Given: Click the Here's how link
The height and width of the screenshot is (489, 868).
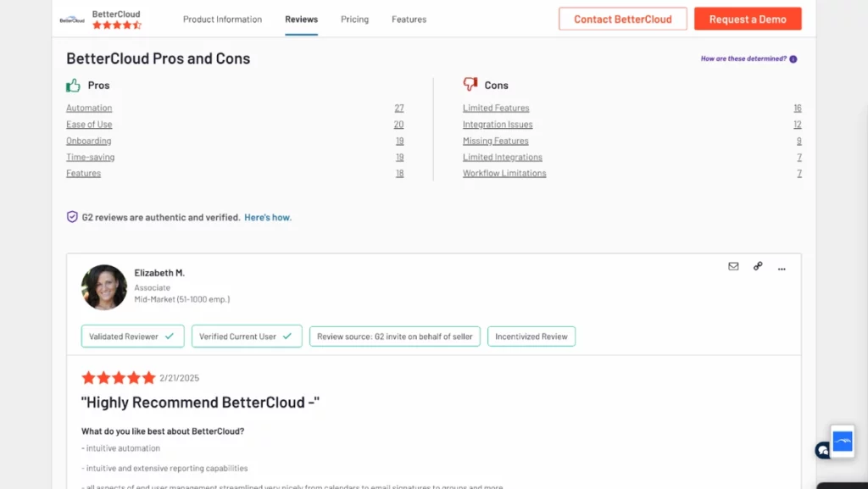Looking at the screenshot, I should pos(268,218).
